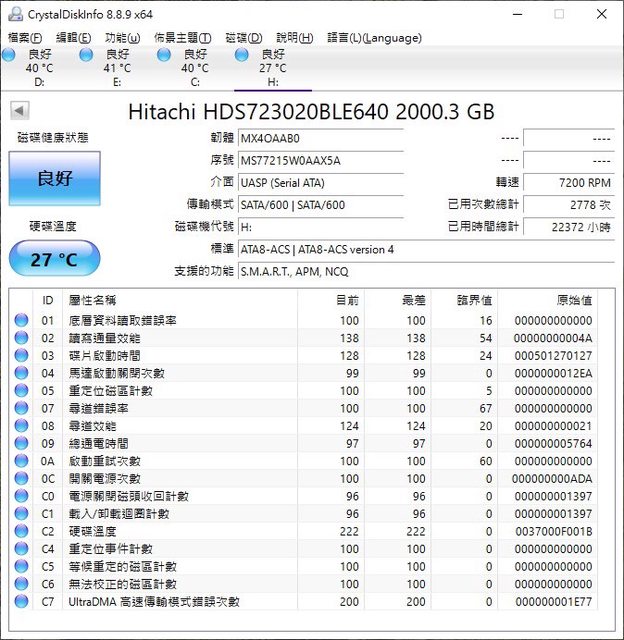This screenshot has width=624, height=640.
Task: Switch to the H: drive tab
Action: (x=273, y=68)
